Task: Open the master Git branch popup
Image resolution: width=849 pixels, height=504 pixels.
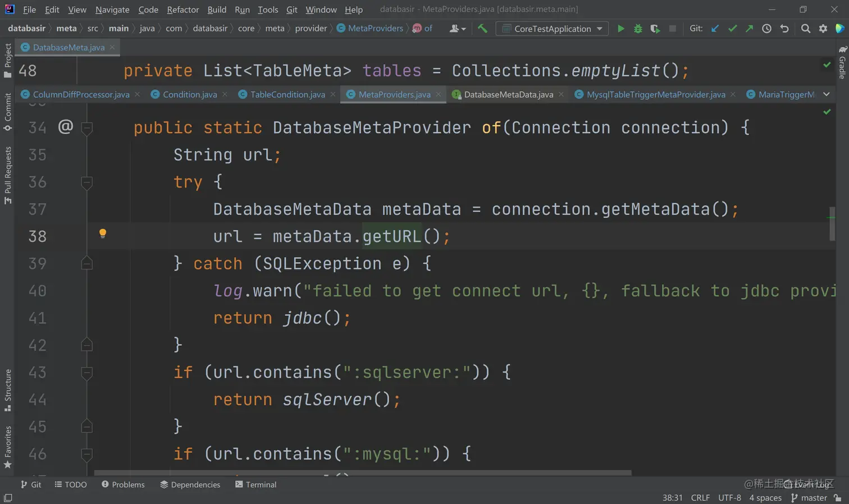Action: (809, 498)
